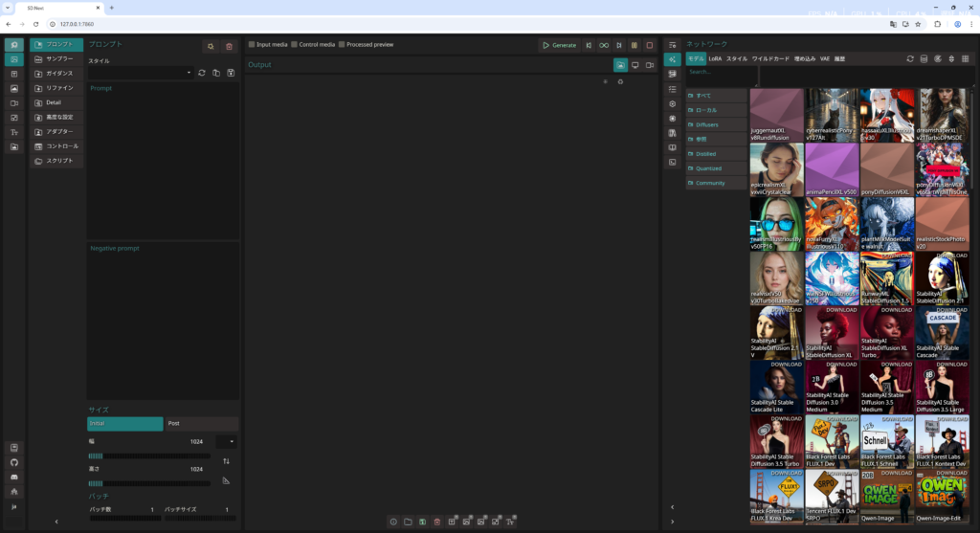
Task: Click the Generate button
Action: click(x=559, y=45)
